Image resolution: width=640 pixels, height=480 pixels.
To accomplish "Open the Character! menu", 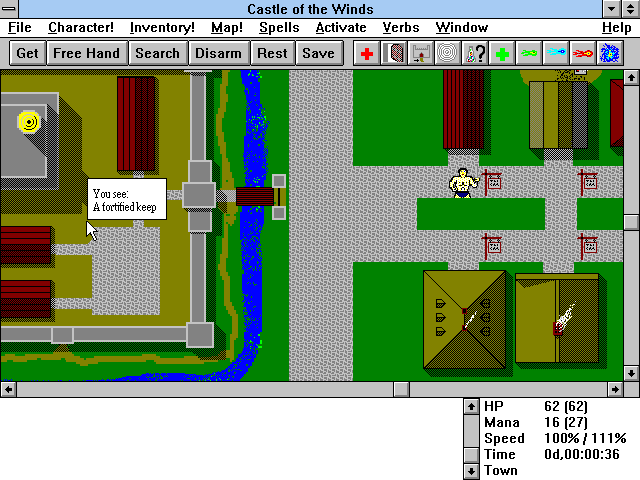I will tap(81, 27).
